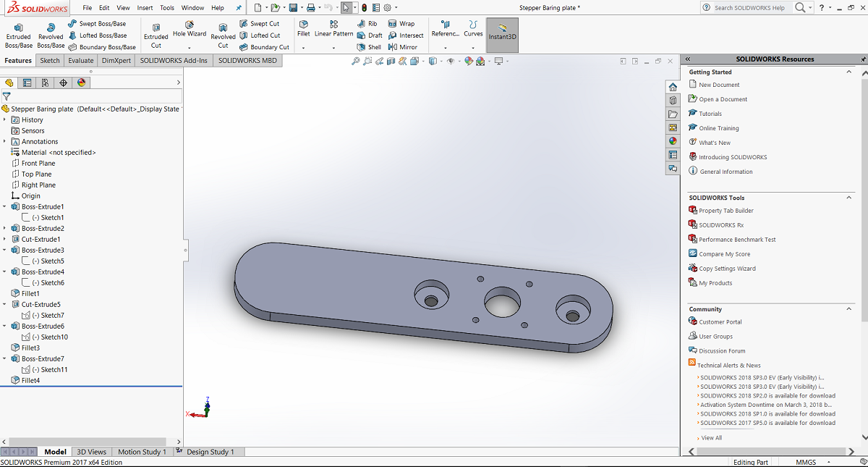This screenshot has height=467, width=868.
Task: Switch to the SOLIDWORKS Add-Ins tab
Action: (x=174, y=61)
